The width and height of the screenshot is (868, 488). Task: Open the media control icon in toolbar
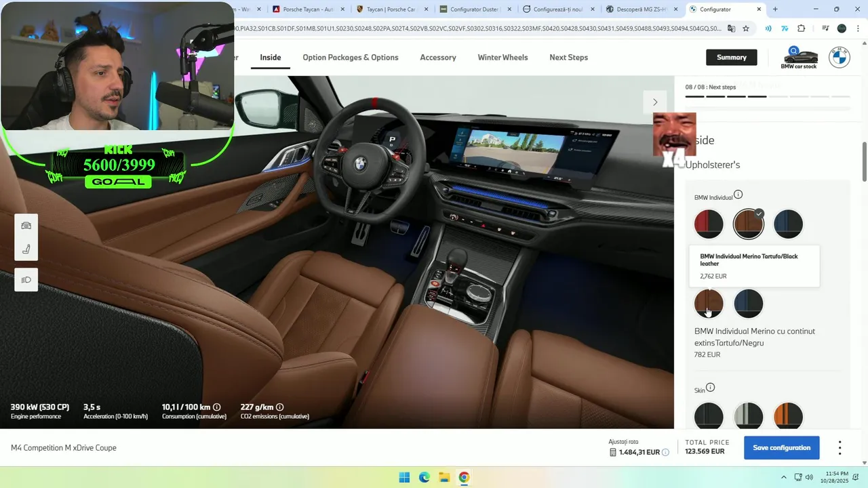pos(825,28)
